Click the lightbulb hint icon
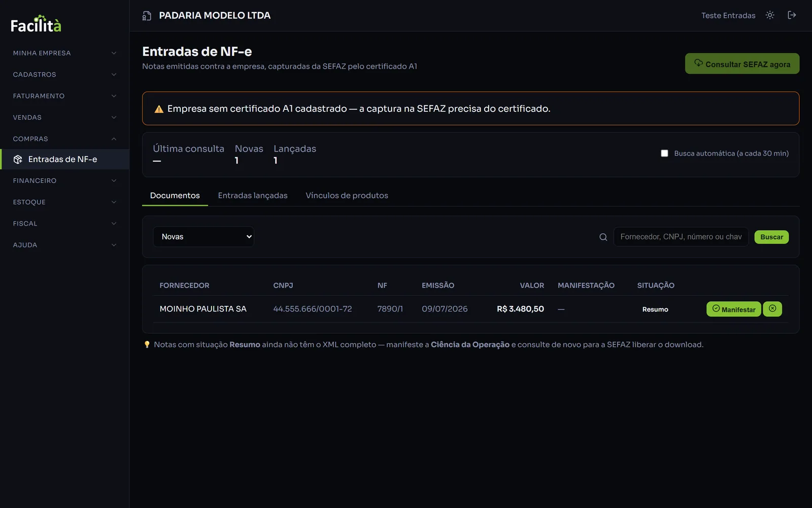The image size is (812, 508). [147, 344]
